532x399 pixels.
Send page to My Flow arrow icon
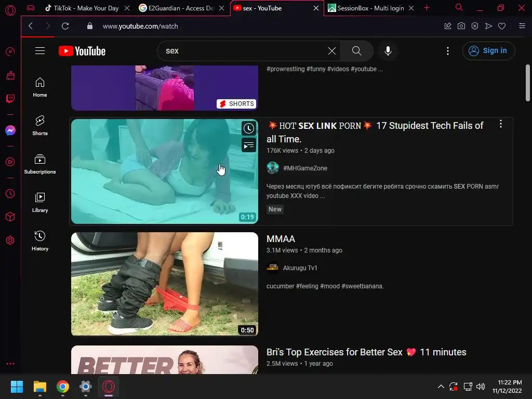pos(488,26)
